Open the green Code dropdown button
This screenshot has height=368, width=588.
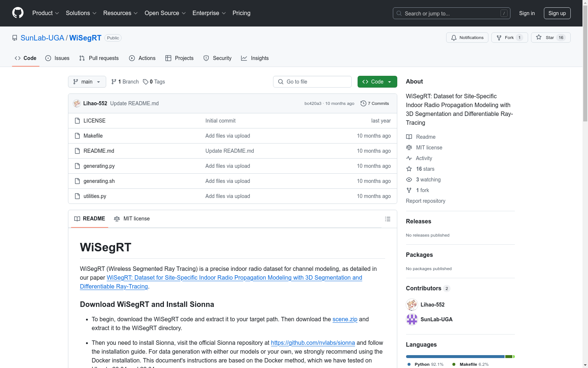tap(377, 82)
